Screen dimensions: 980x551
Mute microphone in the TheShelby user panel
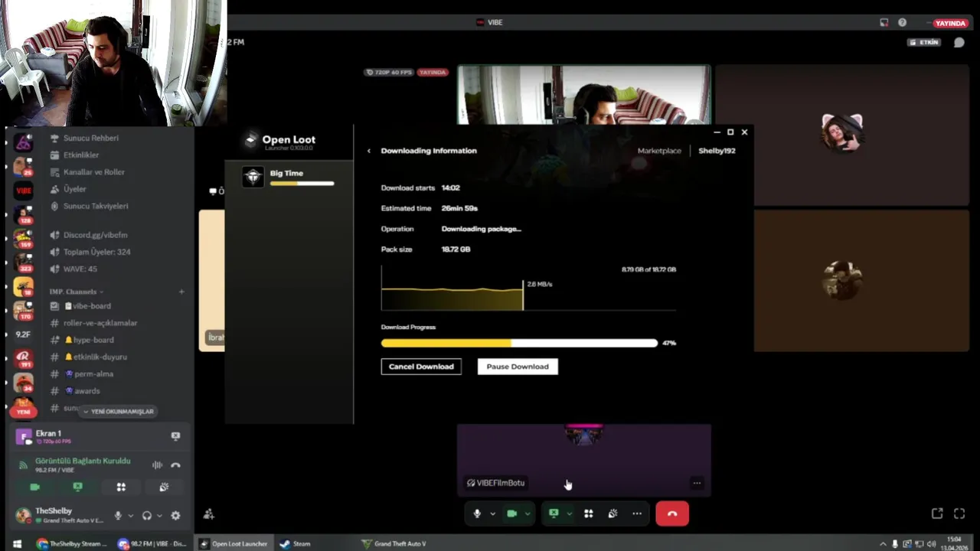tap(118, 516)
